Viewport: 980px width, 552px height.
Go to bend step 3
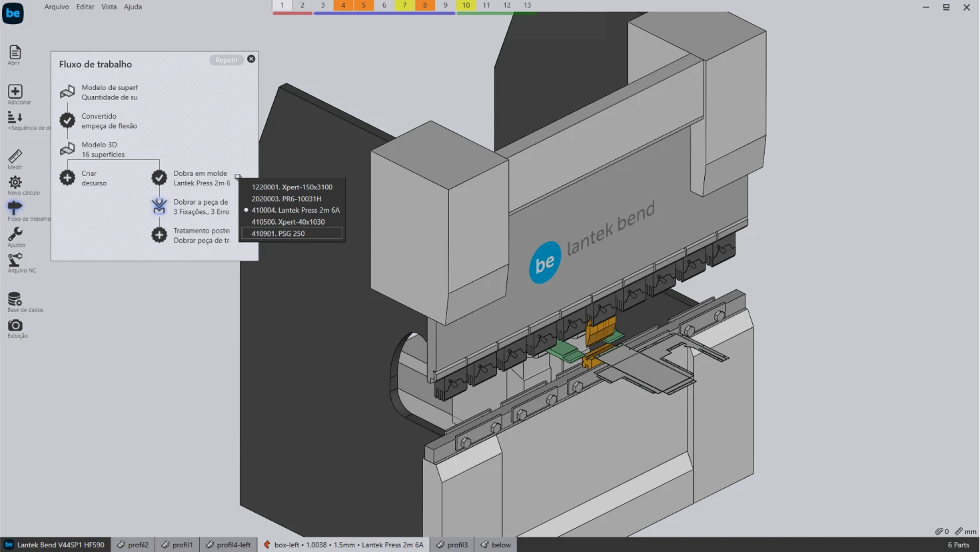point(323,5)
